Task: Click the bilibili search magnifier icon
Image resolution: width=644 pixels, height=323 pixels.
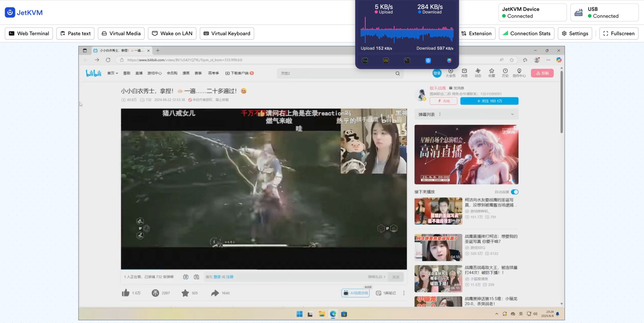Action: tap(398, 73)
